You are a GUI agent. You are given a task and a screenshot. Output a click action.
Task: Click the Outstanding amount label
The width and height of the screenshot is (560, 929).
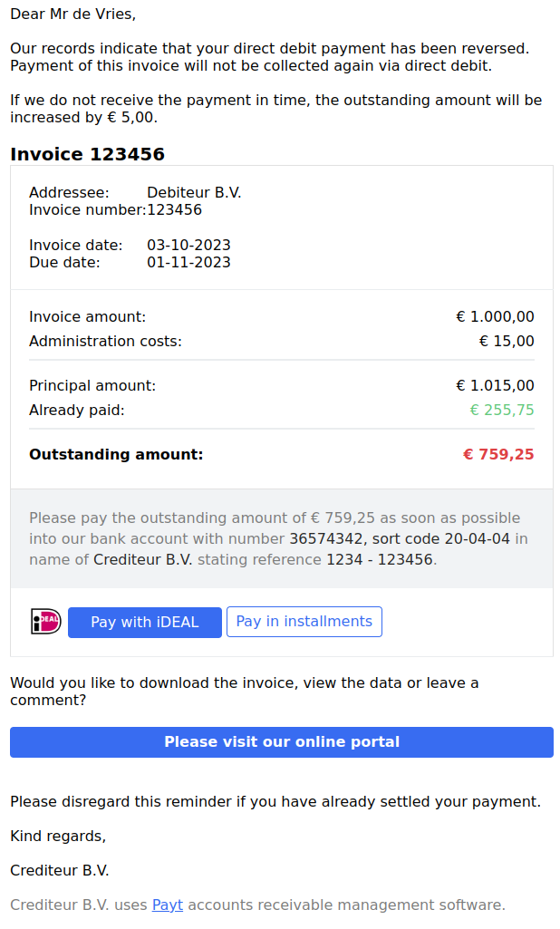116,454
